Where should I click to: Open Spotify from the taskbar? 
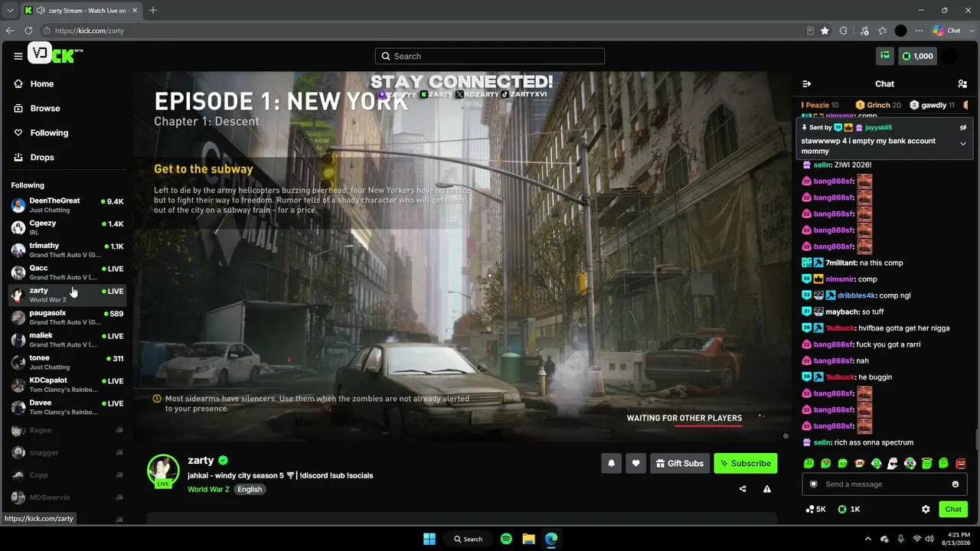[x=506, y=539]
